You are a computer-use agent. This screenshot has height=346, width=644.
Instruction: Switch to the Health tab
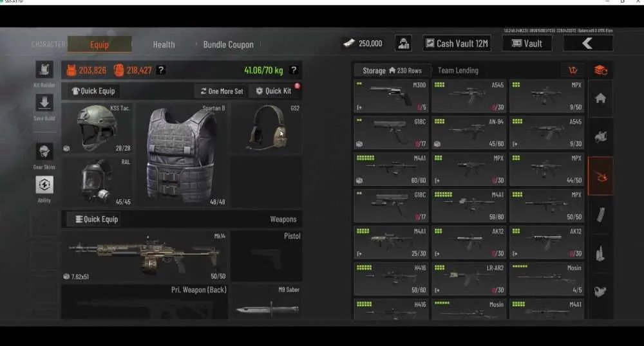pos(164,44)
